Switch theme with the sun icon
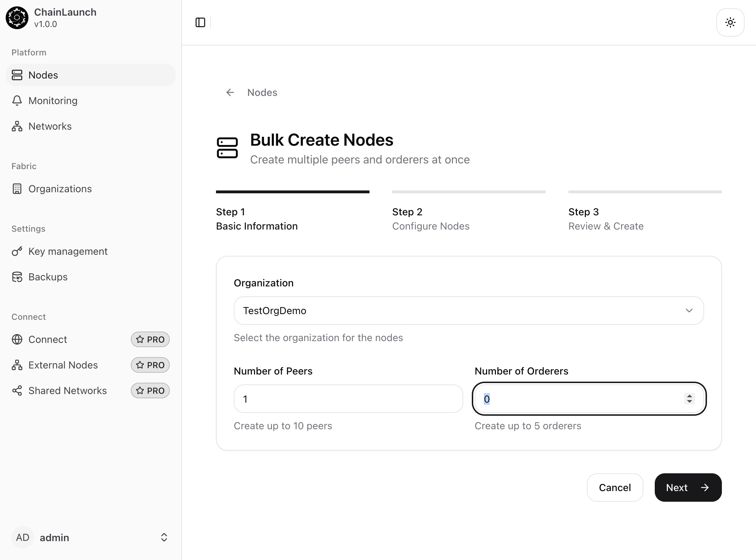Viewport: 756px width, 560px height. (730, 23)
